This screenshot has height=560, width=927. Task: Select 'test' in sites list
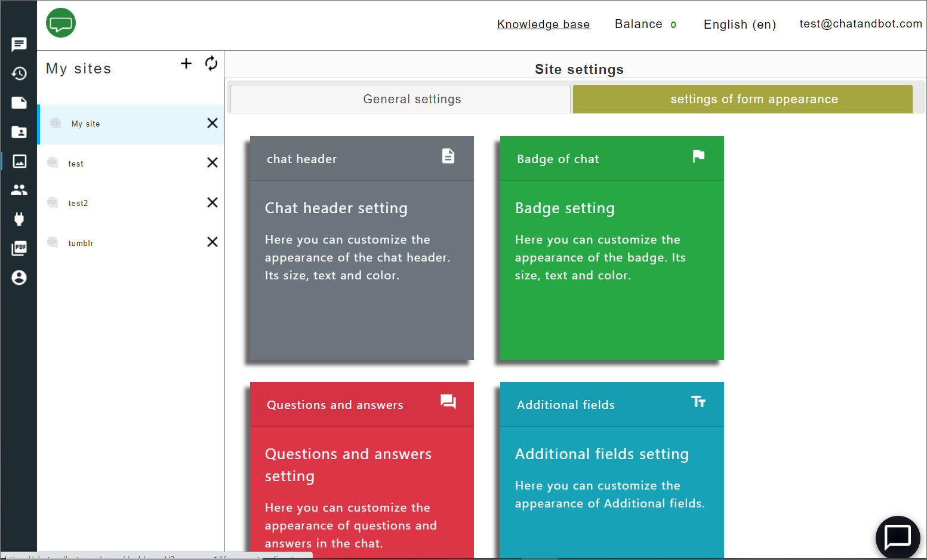[131, 164]
